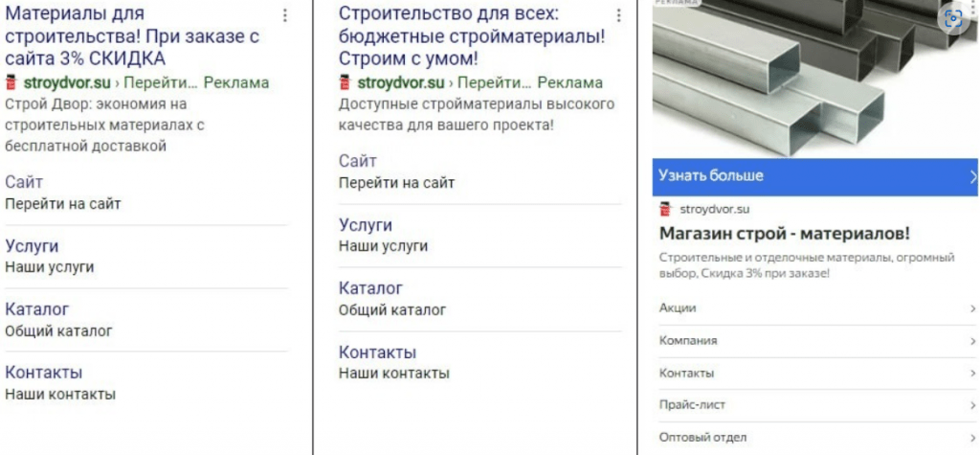This screenshot has height=455, width=980.
Task: Click stroydvor.su text under Узнать больше
Action: click(714, 209)
